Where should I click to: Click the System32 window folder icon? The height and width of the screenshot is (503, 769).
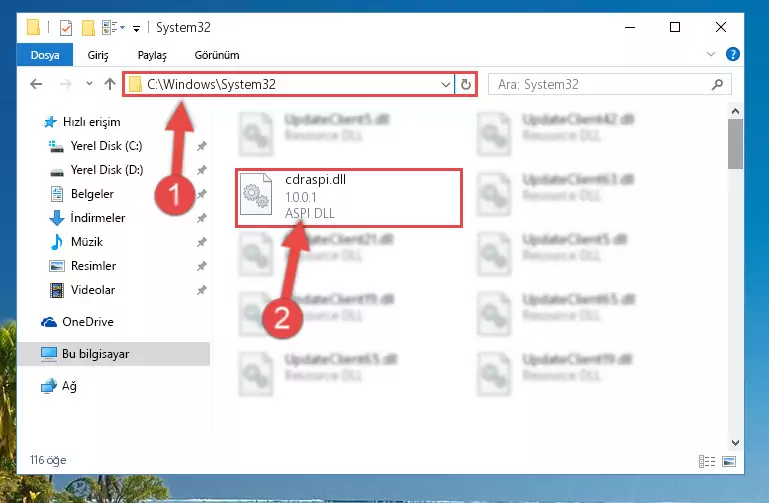[x=33, y=27]
